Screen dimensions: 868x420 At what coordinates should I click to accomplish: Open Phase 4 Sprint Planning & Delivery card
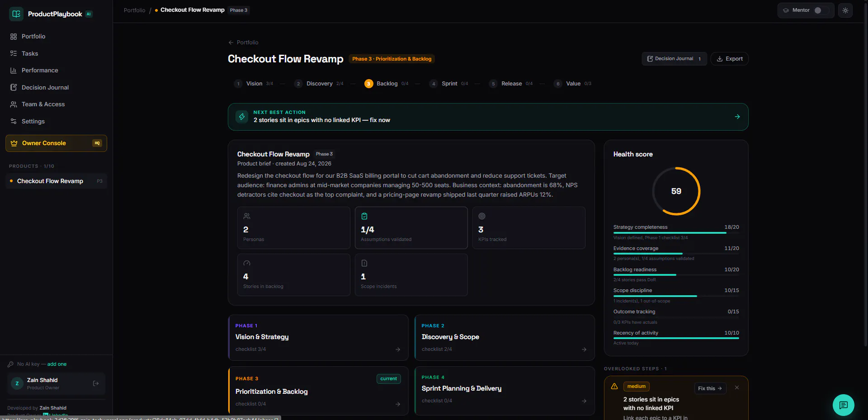pos(505,391)
